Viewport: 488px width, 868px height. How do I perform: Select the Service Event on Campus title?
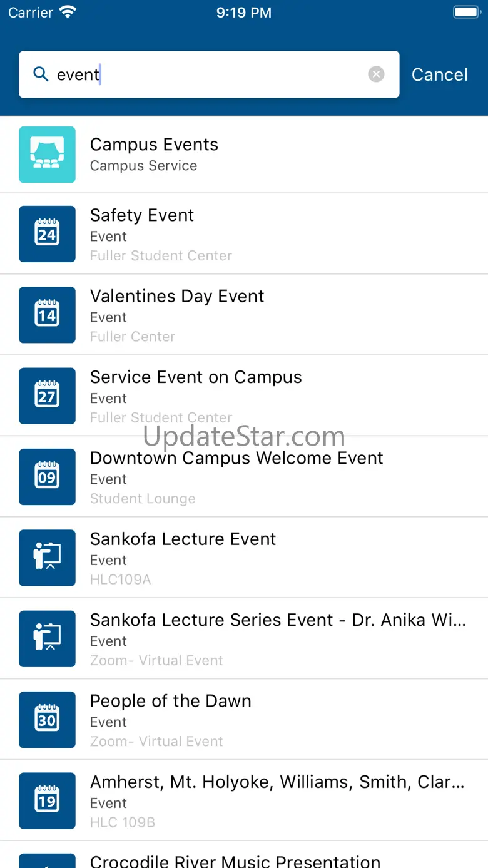coord(196,377)
